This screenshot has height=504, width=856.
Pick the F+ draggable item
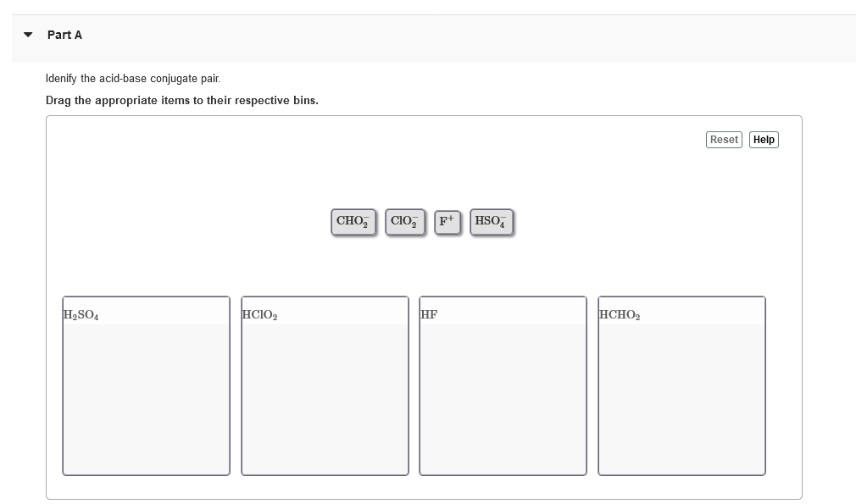(447, 220)
